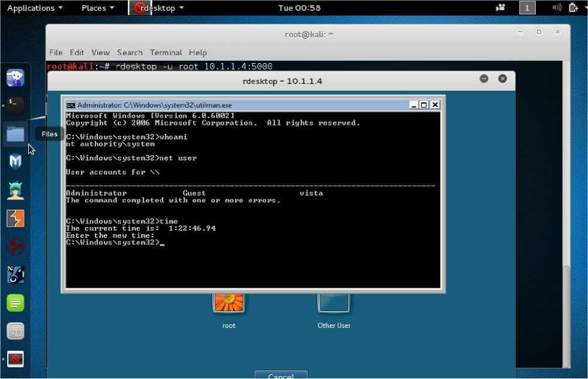Open the Maltego dock icon
588x379 pixels.
tap(16, 246)
